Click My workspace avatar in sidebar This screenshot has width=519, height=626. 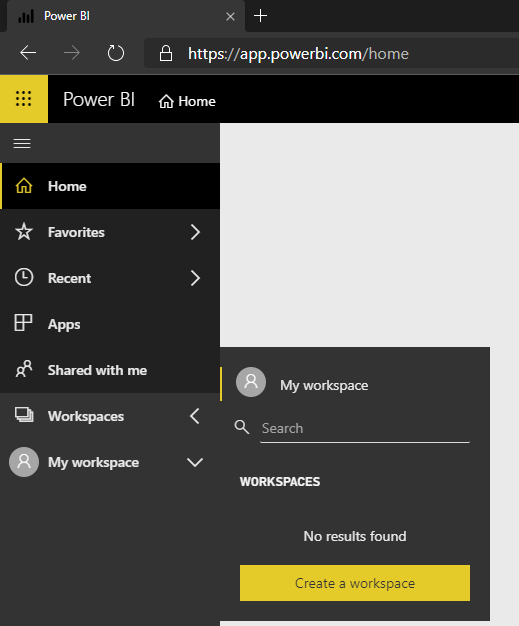click(x=24, y=462)
